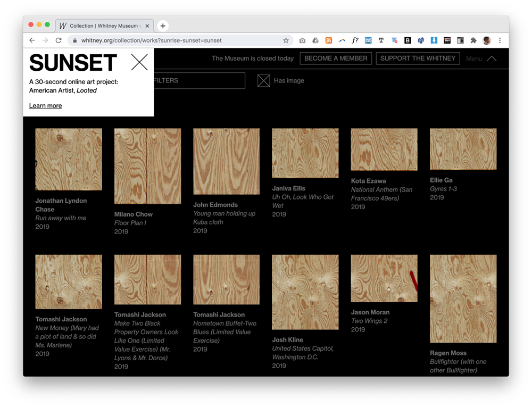Bookmark this page with the star icon
The height and width of the screenshot is (407, 532).
click(x=286, y=40)
